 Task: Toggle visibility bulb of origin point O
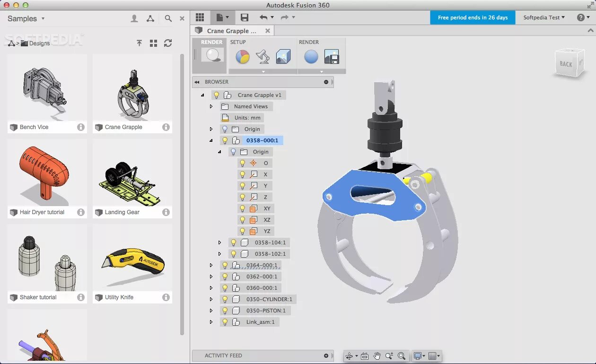(242, 163)
